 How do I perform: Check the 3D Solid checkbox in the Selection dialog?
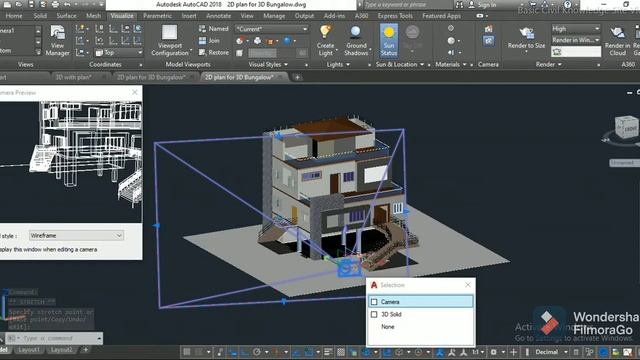pos(374,314)
